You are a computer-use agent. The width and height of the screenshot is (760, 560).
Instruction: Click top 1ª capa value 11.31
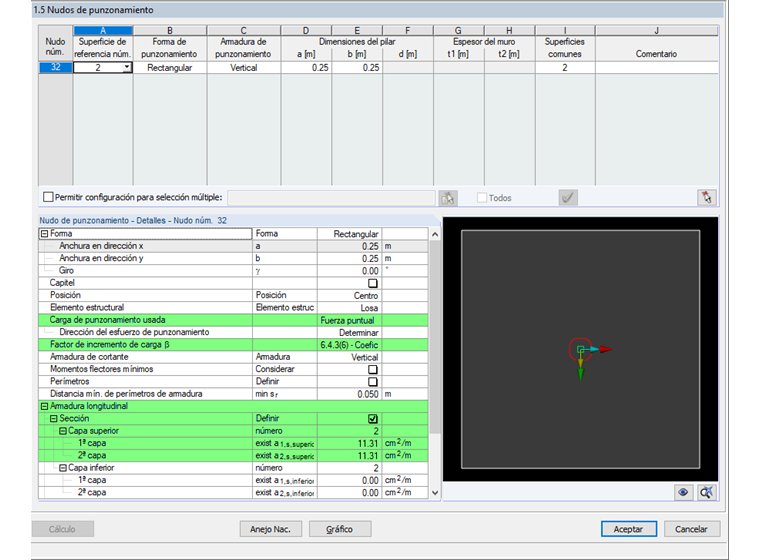click(349, 443)
